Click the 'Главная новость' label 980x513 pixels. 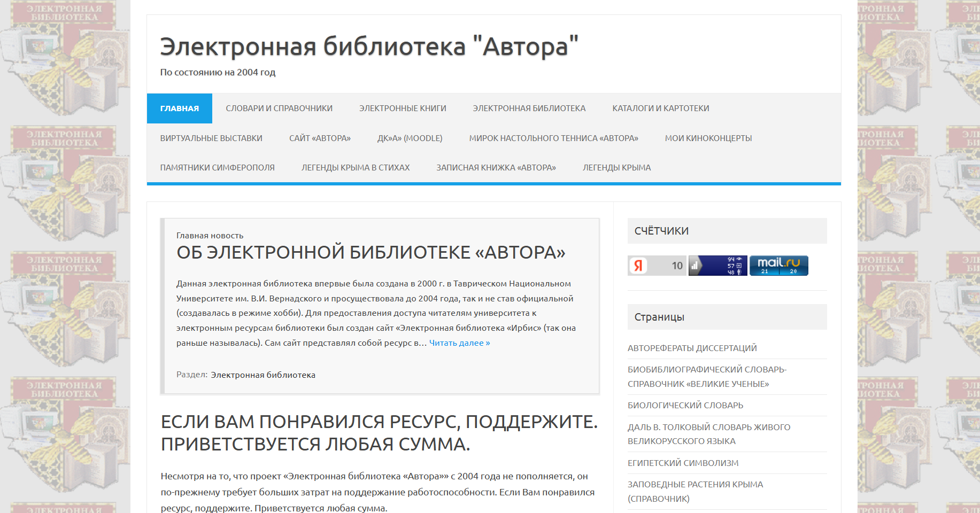[210, 236]
